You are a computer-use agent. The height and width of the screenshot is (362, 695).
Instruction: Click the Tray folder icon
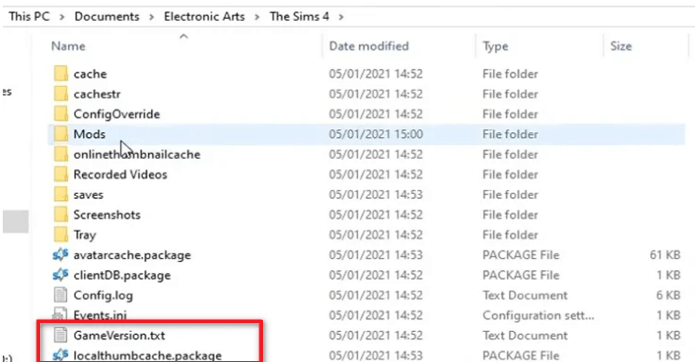[61, 234]
